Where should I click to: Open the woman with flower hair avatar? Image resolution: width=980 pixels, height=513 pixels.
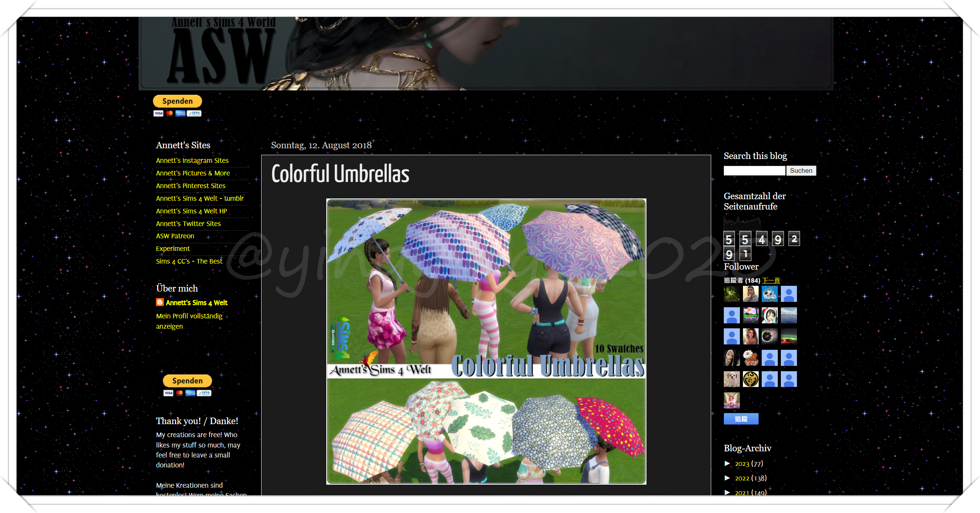751,336
